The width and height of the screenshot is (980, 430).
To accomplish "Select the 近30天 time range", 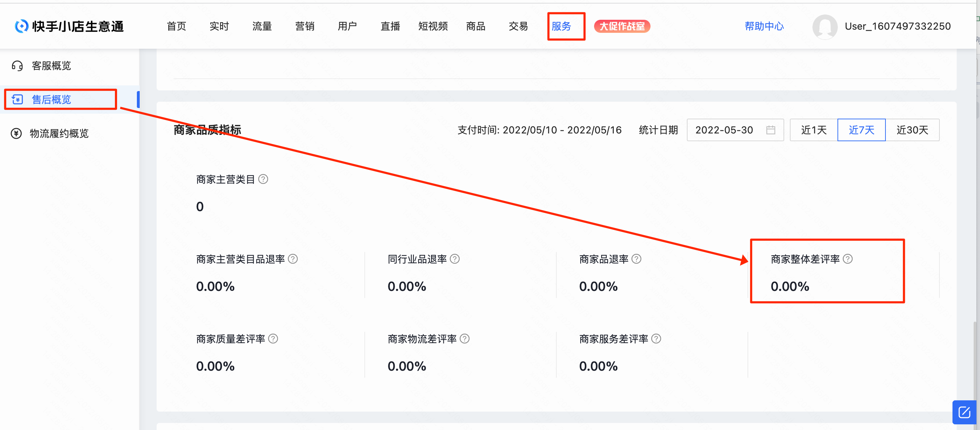I will point(912,130).
